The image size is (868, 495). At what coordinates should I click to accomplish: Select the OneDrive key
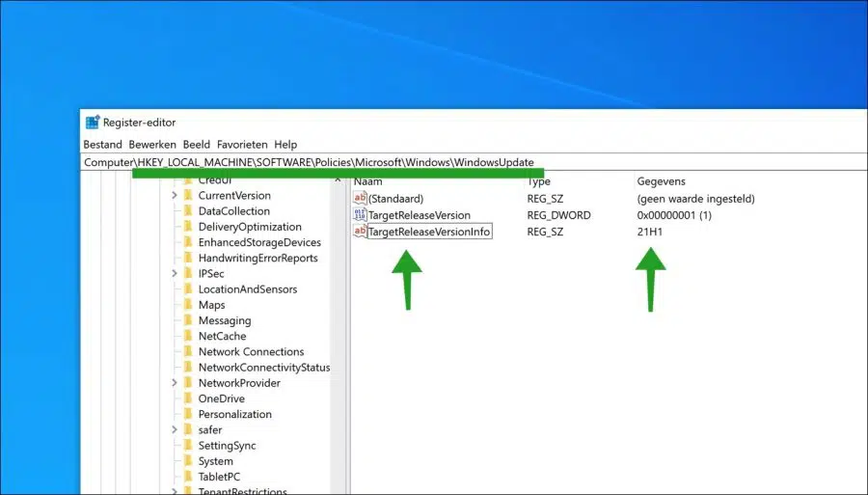tap(222, 399)
